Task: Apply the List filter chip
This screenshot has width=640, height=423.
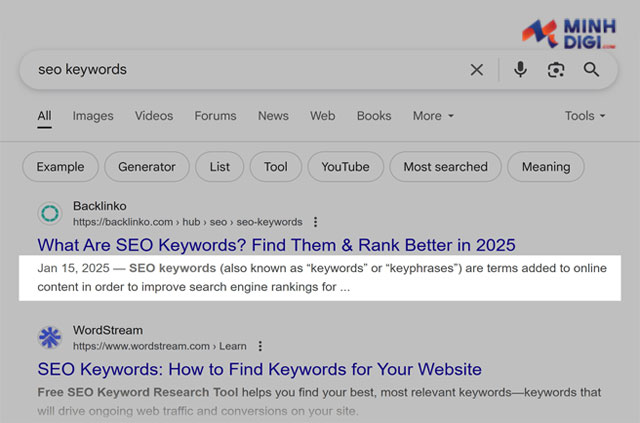Action: point(220,167)
